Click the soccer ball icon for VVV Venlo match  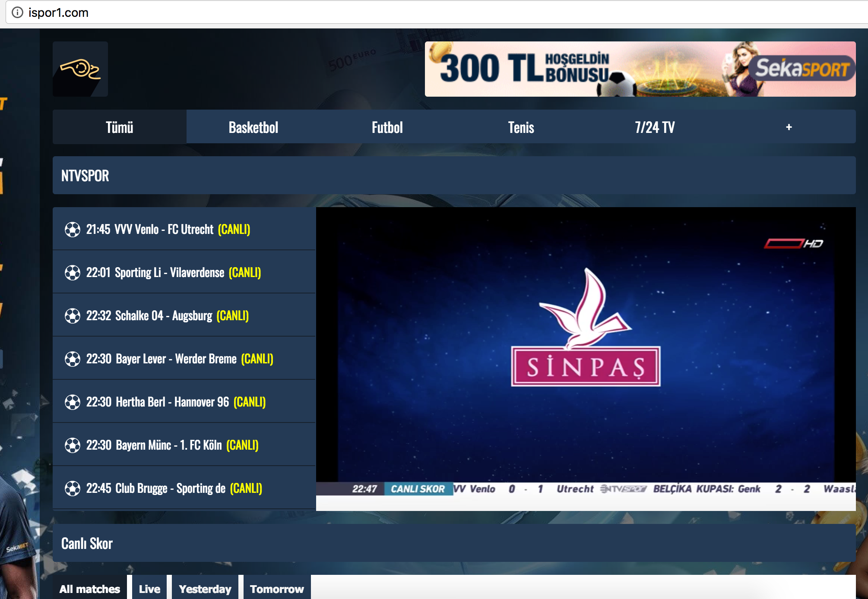point(73,230)
